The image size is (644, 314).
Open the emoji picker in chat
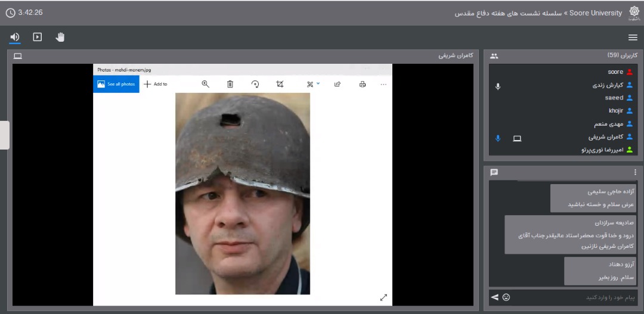coord(506,297)
